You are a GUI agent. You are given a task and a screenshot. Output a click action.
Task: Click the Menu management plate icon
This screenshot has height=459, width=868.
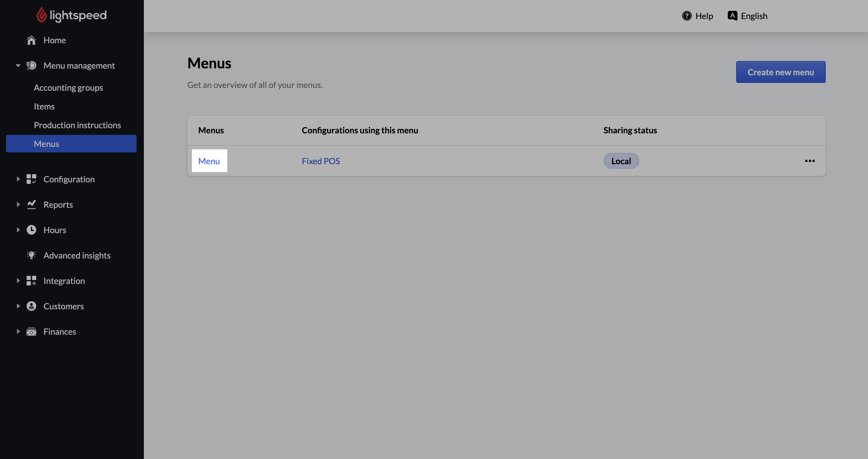pyautogui.click(x=31, y=65)
